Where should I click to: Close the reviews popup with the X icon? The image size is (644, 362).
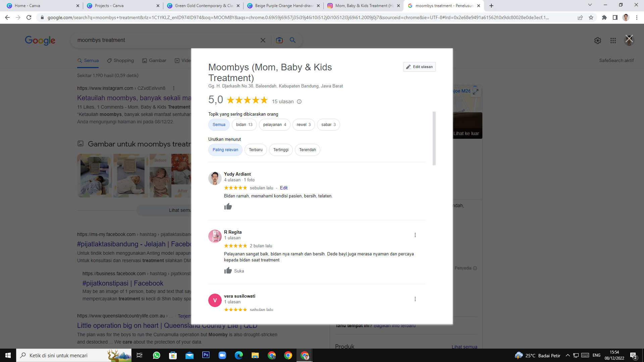(629, 38)
